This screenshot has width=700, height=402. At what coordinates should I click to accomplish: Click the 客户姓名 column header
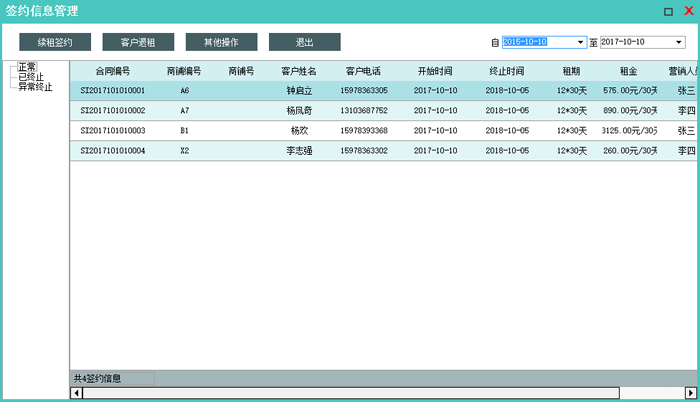click(299, 72)
